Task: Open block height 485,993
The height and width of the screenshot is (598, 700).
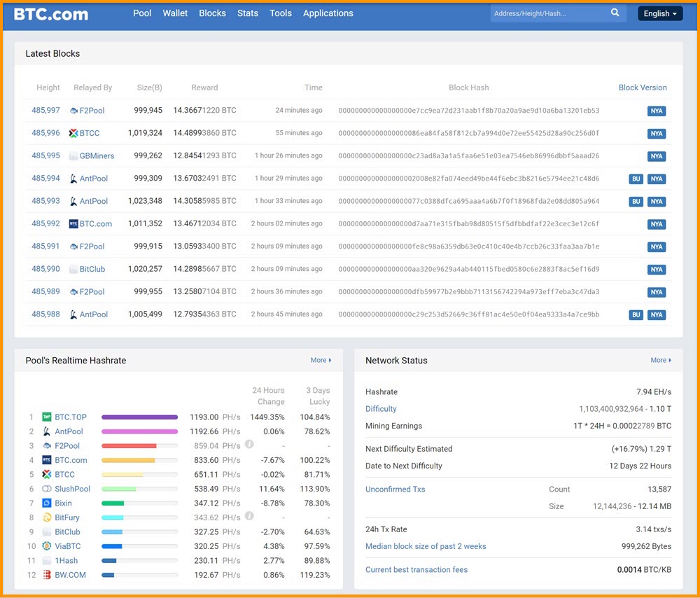Action: coord(45,201)
